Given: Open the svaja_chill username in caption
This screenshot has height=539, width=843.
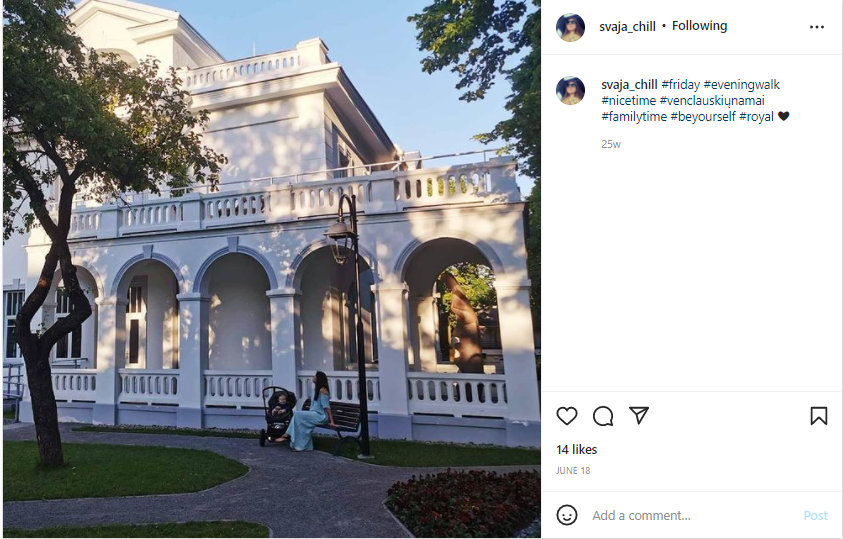Looking at the screenshot, I should pyautogui.click(x=629, y=84).
